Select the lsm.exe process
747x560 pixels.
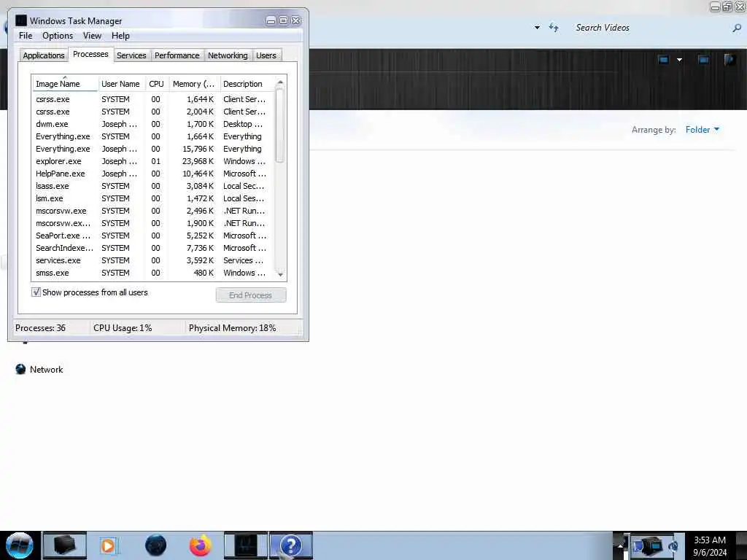(152, 198)
